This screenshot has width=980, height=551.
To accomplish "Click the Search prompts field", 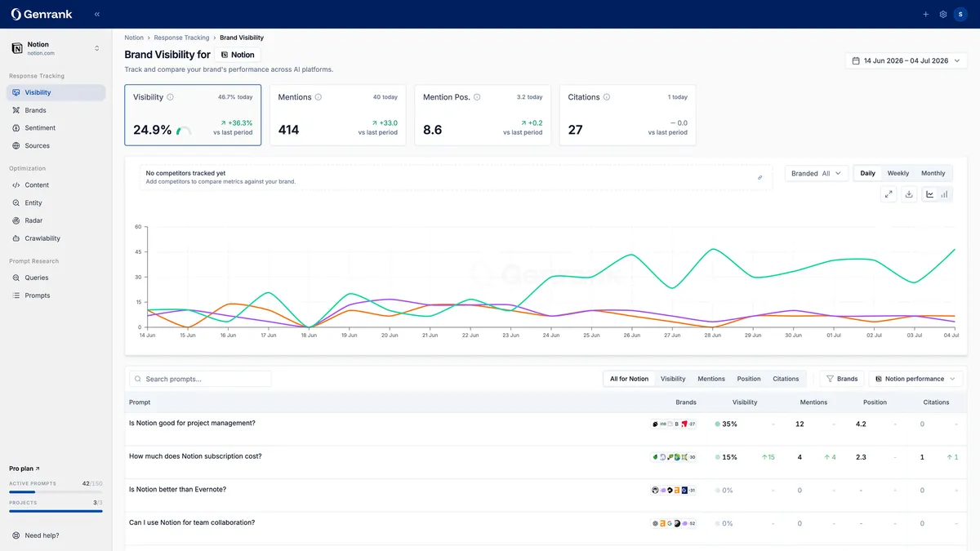I will click(x=201, y=379).
